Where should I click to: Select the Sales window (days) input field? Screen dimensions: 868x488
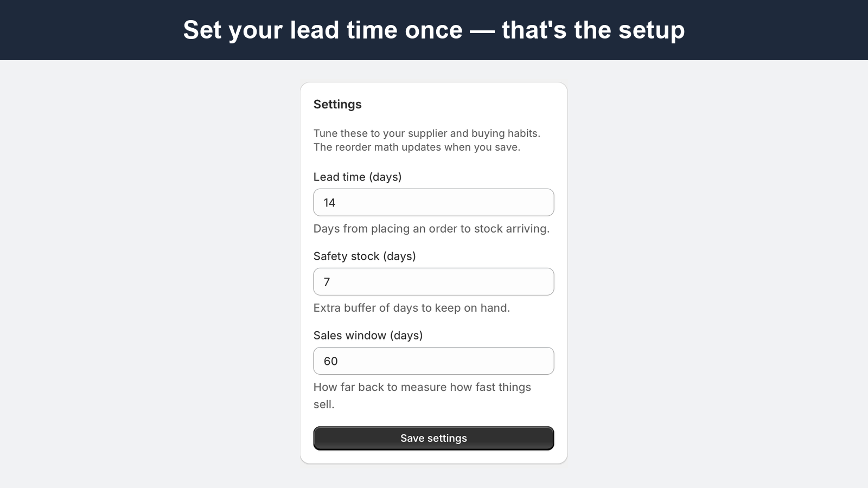tap(433, 361)
